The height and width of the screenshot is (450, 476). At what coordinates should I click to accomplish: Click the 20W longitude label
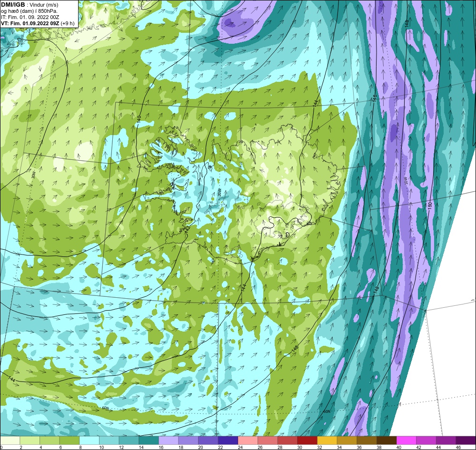pyautogui.click(x=219, y=193)
